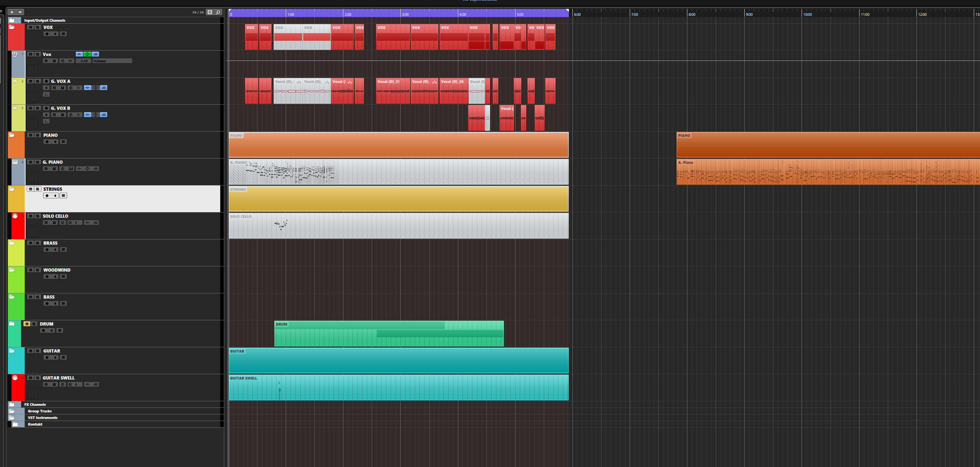The height and width of the screenshot is (467, 980).
Task: Mute the VOX folder track
Action: click(30, 27)
